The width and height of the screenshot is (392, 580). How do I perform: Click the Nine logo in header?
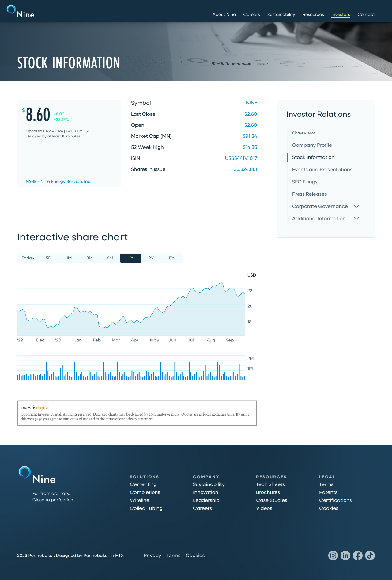[x=21, y=12]
